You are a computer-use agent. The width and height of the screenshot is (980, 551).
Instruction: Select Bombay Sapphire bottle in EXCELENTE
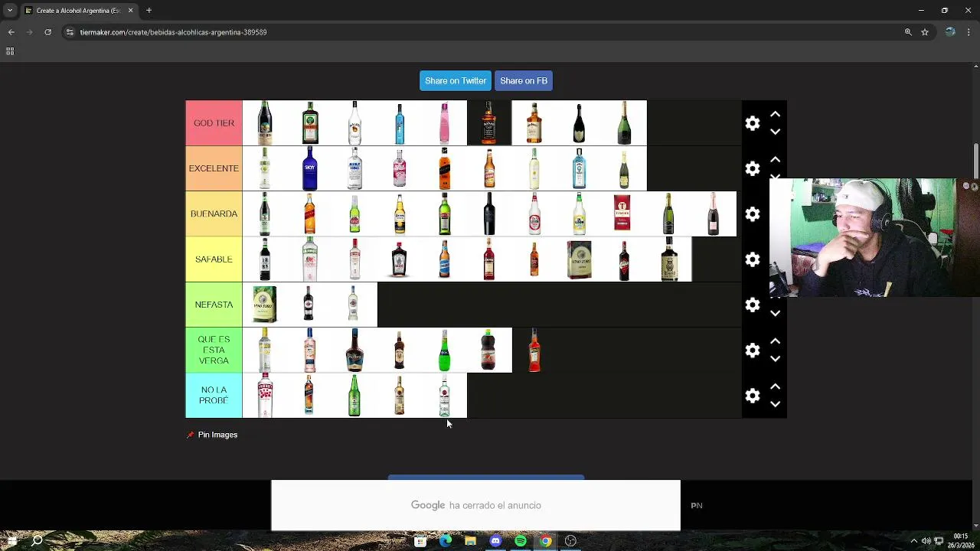(580, 168)
